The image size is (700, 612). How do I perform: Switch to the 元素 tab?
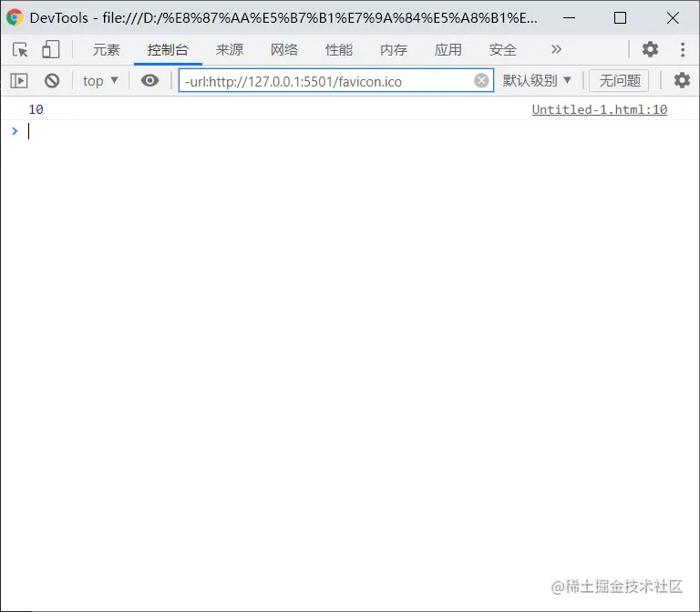pyautogui.click(x=107, y=49)
